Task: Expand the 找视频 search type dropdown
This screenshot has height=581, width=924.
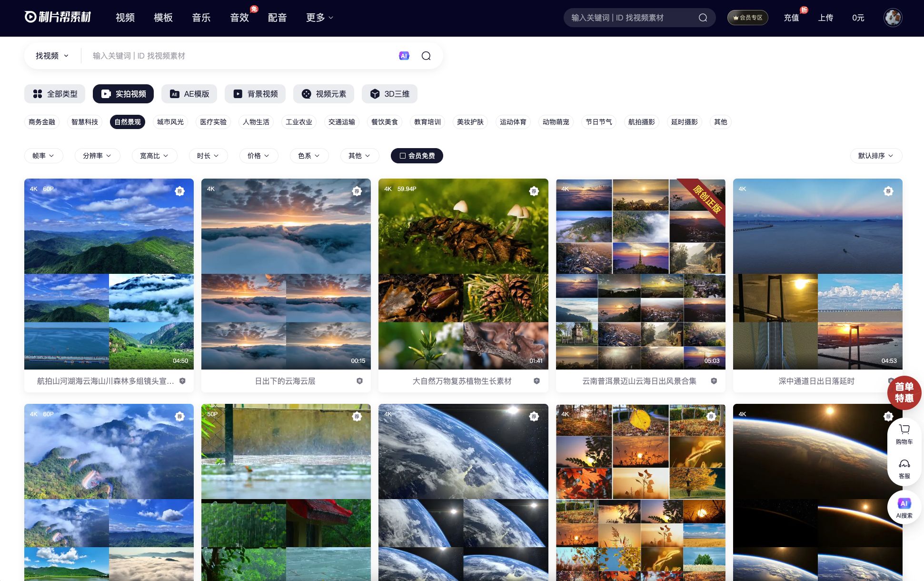Action: (x=52, y=56)
